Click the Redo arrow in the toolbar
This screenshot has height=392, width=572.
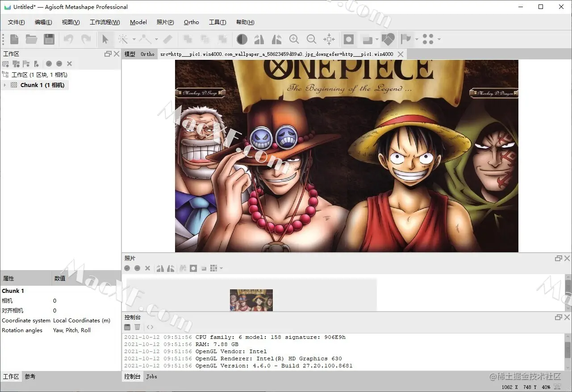[x=86, y=39]
